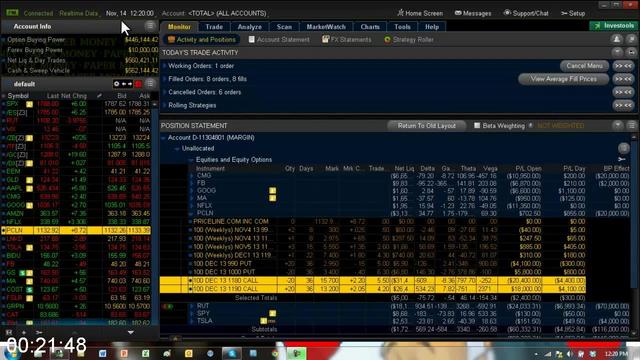Click Return To Old Layout button

427,126
